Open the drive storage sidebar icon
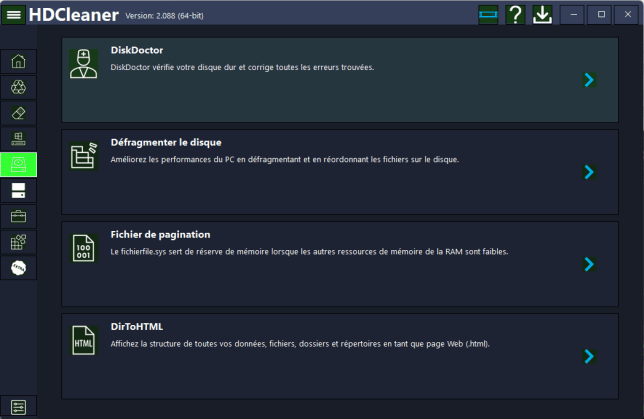This screenshot has height=419, width=644. pyautogui.click(x=18, y=190)
